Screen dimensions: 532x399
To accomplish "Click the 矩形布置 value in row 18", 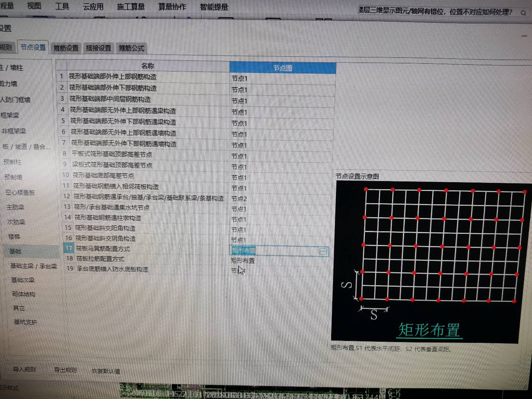I will point(243,261).
